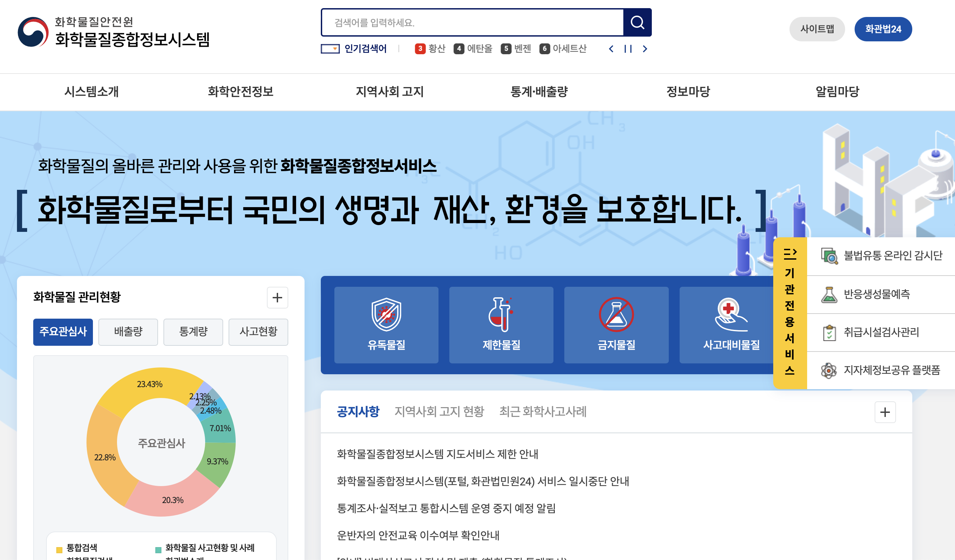The image size is (955, 560).
Task: Open the 시스템소개 menu
Action: pos(91,92)
